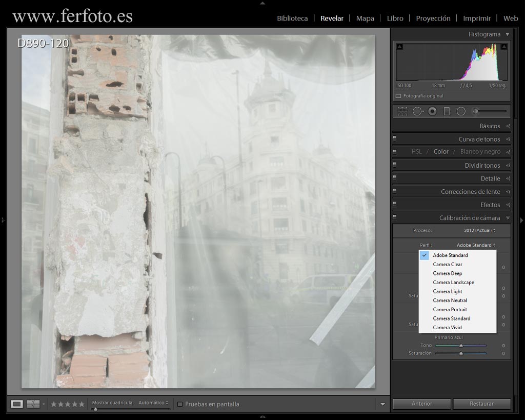The width and height of the screenshot is (525, 420).
Task: Hide the top module picker panel
Action: point(262,3)
